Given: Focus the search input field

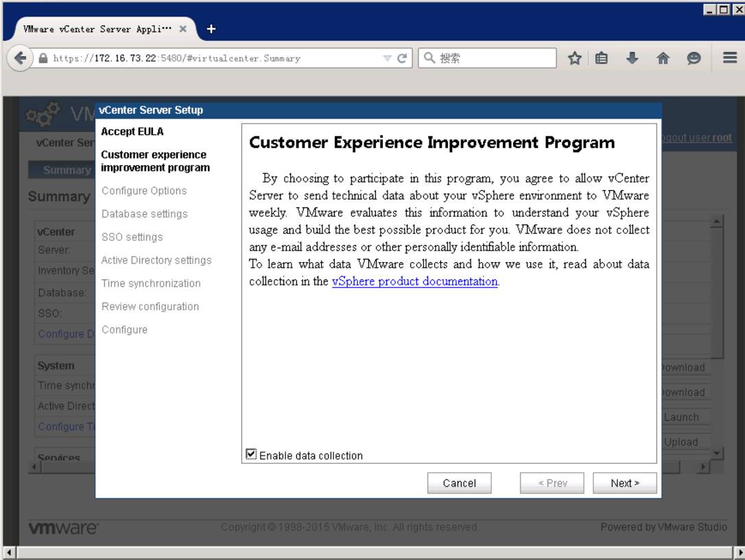Looking at the screenshot, I should (488, 58).
